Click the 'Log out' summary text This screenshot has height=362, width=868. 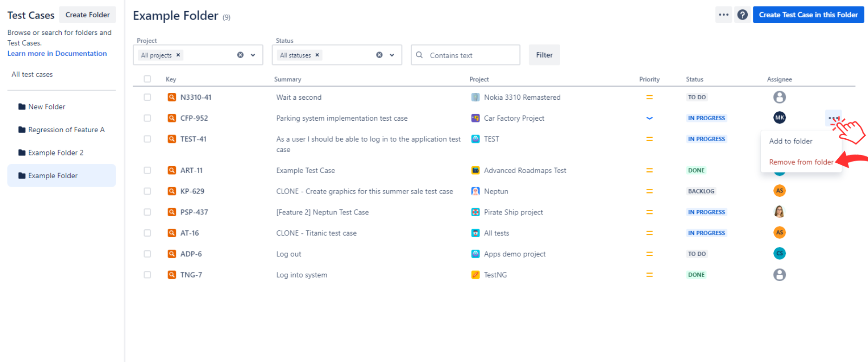[x=289, y=254]
